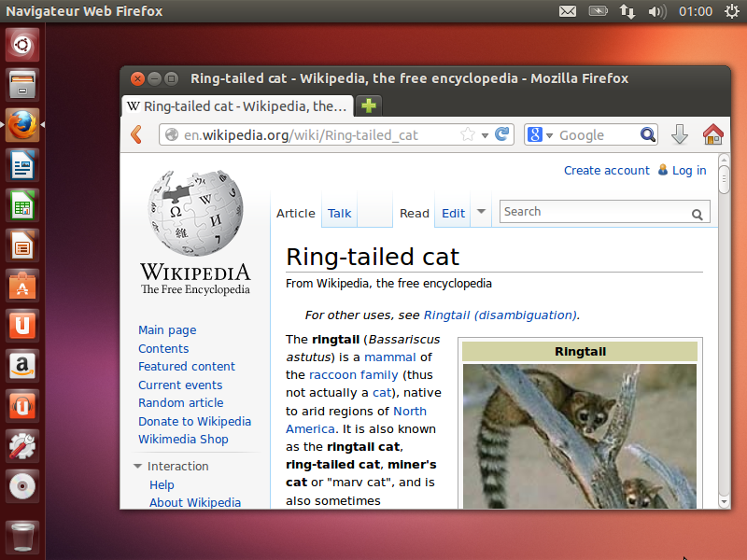Select the Ring-tailed cat browser tab
The height and width of the screenshot is (560, 747).
[x=238, y=106]
